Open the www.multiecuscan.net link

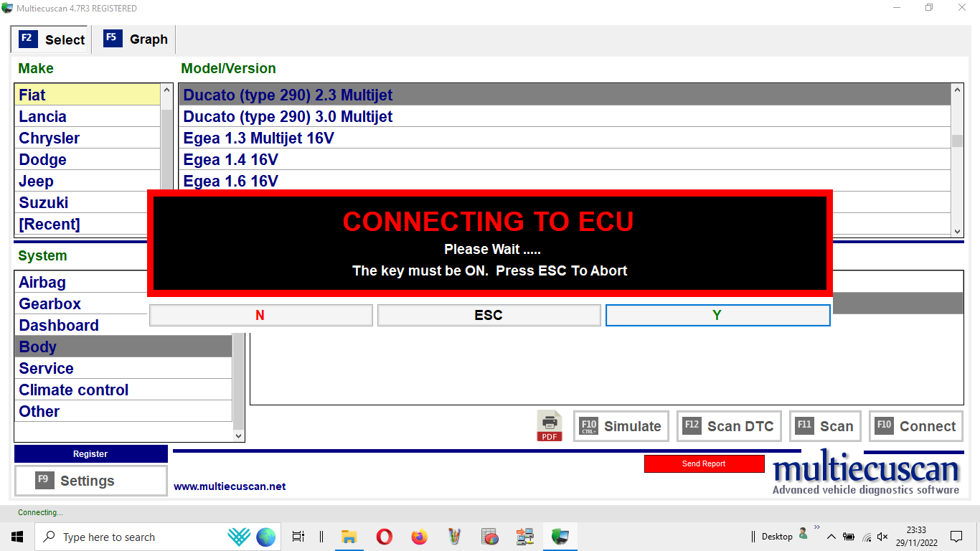click(230, 486)
